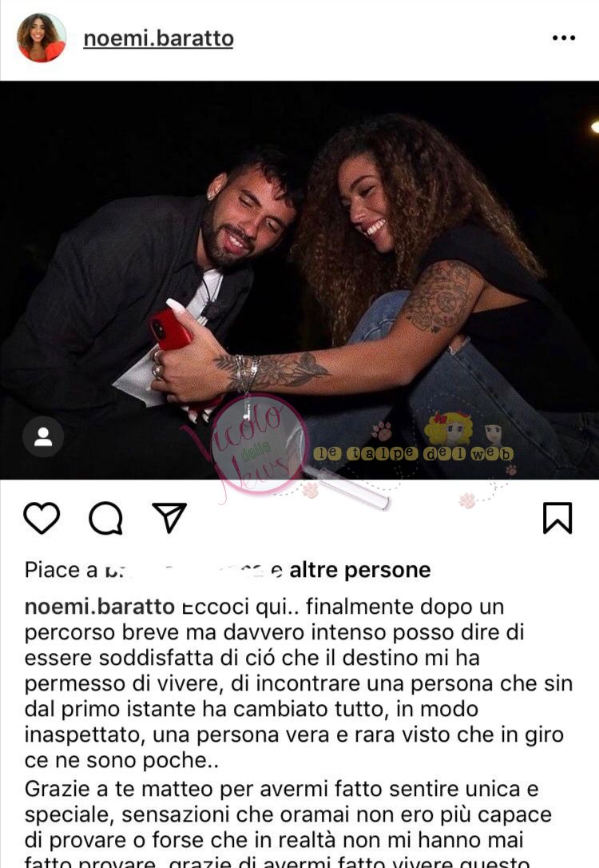This screenshot has width=599, height=868.
Task: Tap the red phone in the photo
Action: coord(170,329)
